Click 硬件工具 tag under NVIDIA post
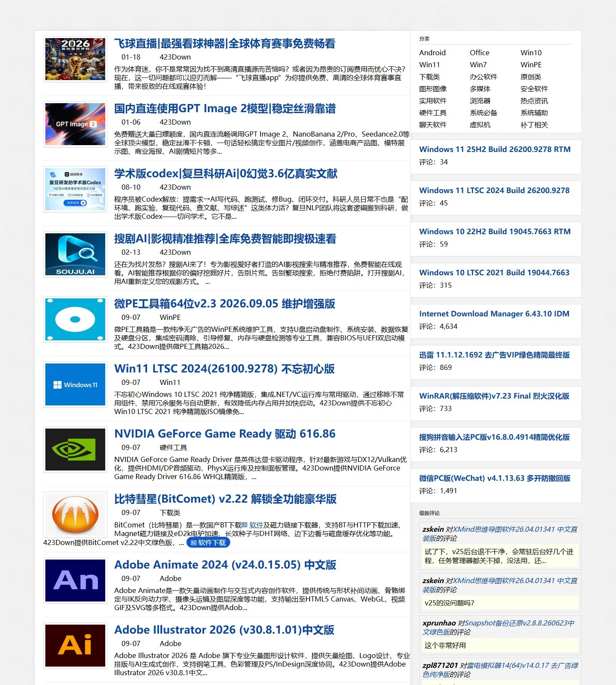This screenshot has width=616, height=685. tap(173, 447)
